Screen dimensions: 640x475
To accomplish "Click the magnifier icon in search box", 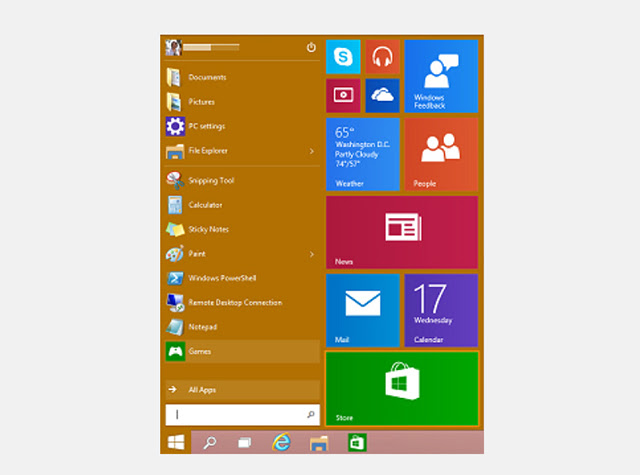I will pyautogui.click(x=311, y=415).
